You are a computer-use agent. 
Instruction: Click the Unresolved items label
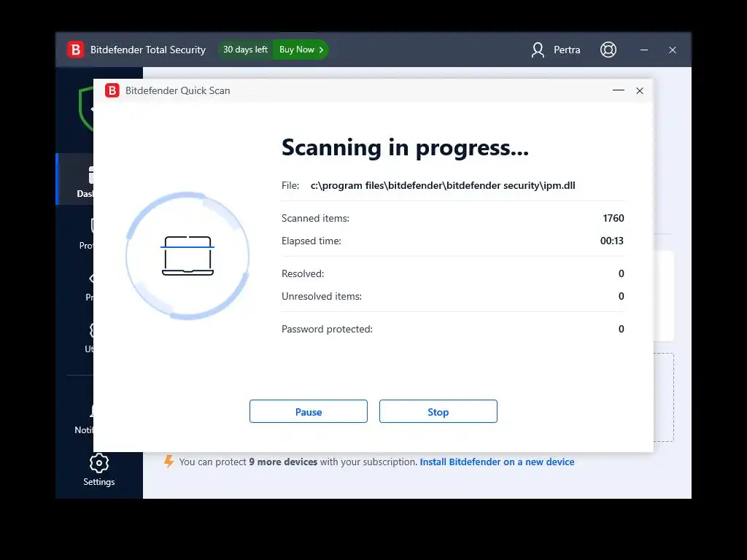point(322,296)
